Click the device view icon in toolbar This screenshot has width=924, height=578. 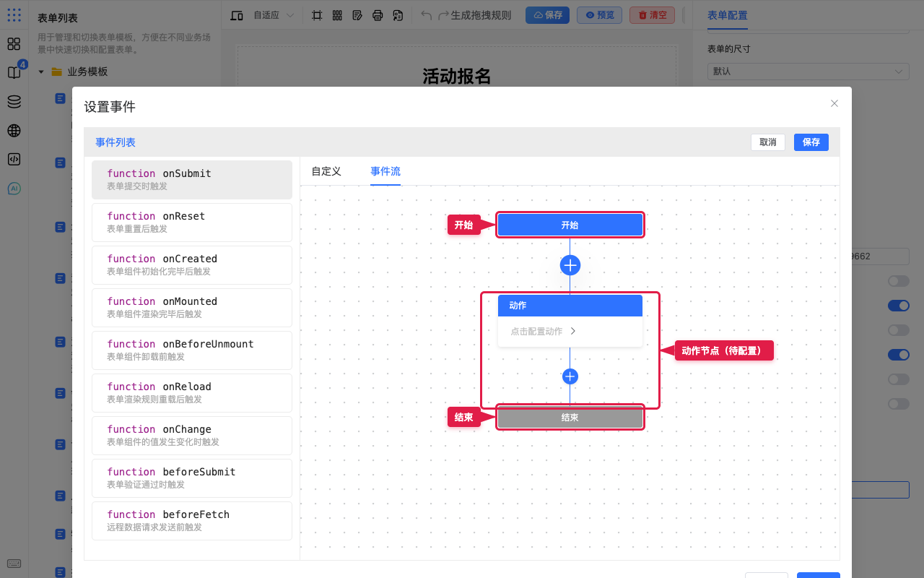(x=237, y=15)
